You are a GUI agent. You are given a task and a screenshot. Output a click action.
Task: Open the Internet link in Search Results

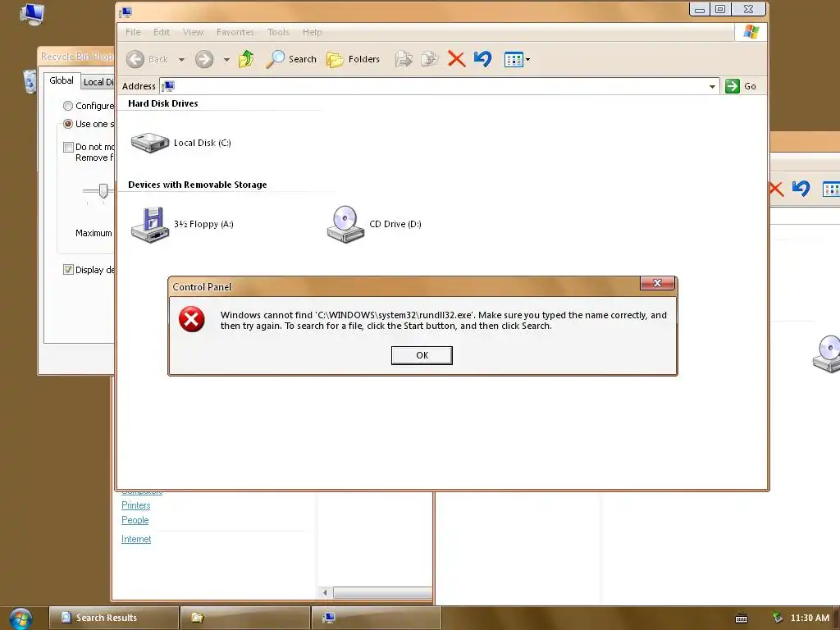(136, 539)
